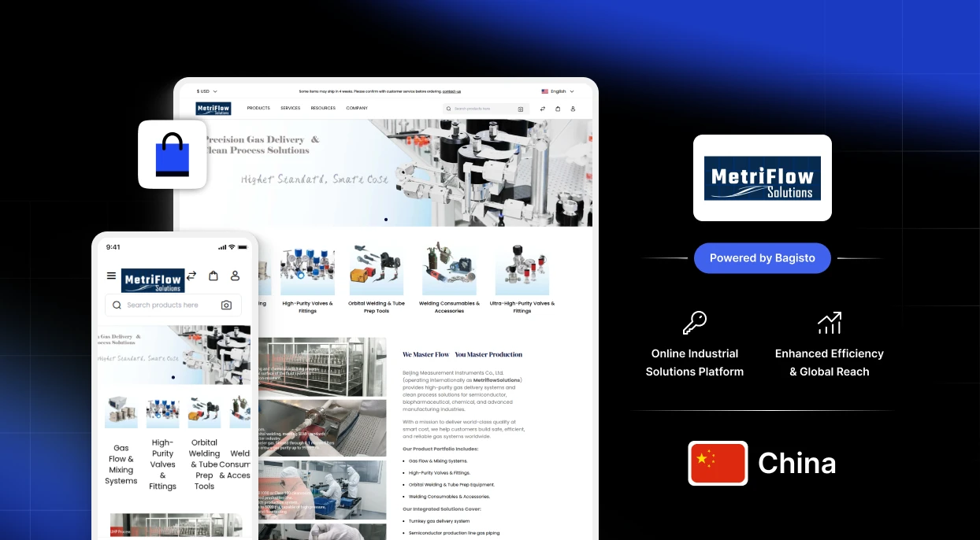Click the US flag next to English
Viewport: 980px width, 540px height.
[544, 91]
